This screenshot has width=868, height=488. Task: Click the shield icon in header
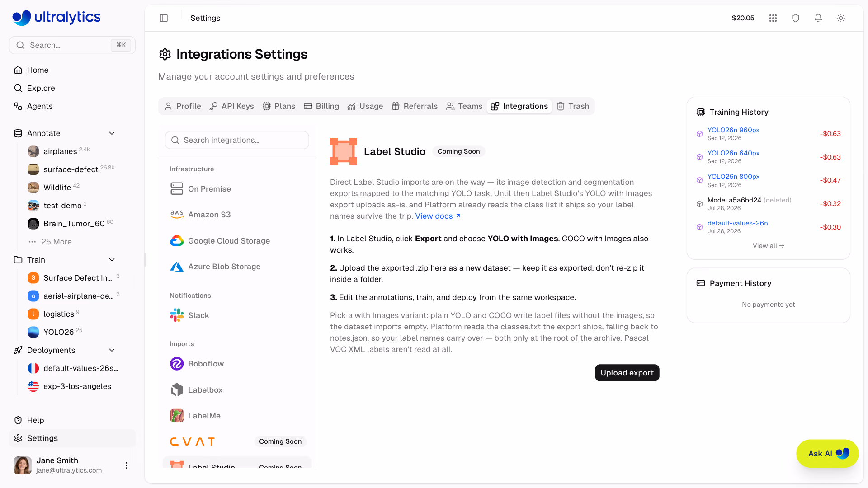click(796, 18)
